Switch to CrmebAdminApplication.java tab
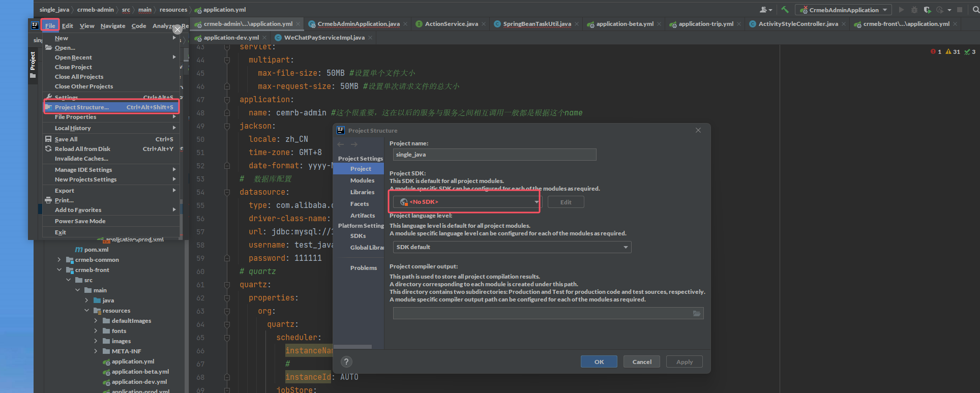Screen dimensions: 980x393 [x=358, y=24]
